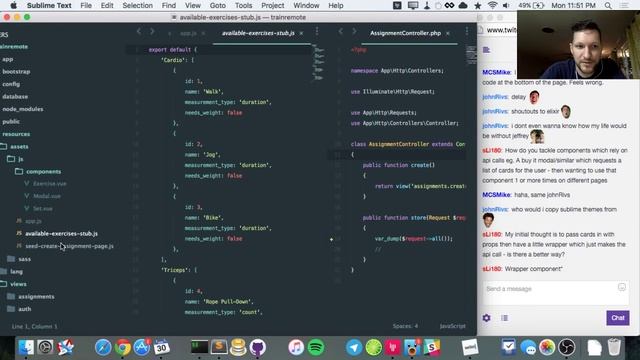Open Photos from the Dock
The height and width of the screenshot is (360, 640).
coord(547,347)
